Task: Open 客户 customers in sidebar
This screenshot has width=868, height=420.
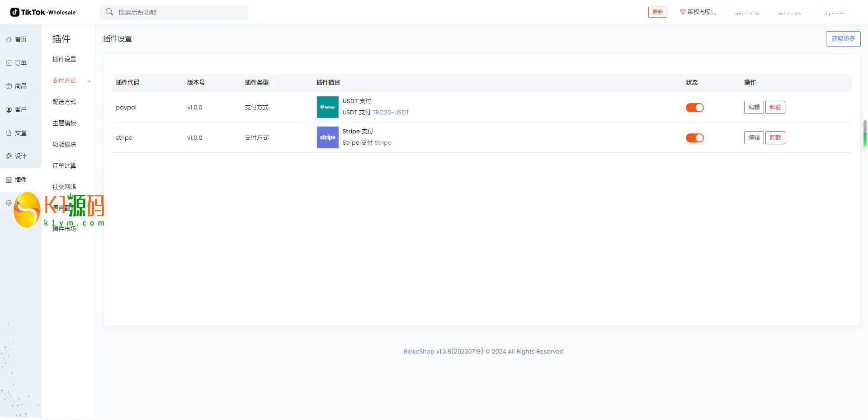Action: pos(17,109)
